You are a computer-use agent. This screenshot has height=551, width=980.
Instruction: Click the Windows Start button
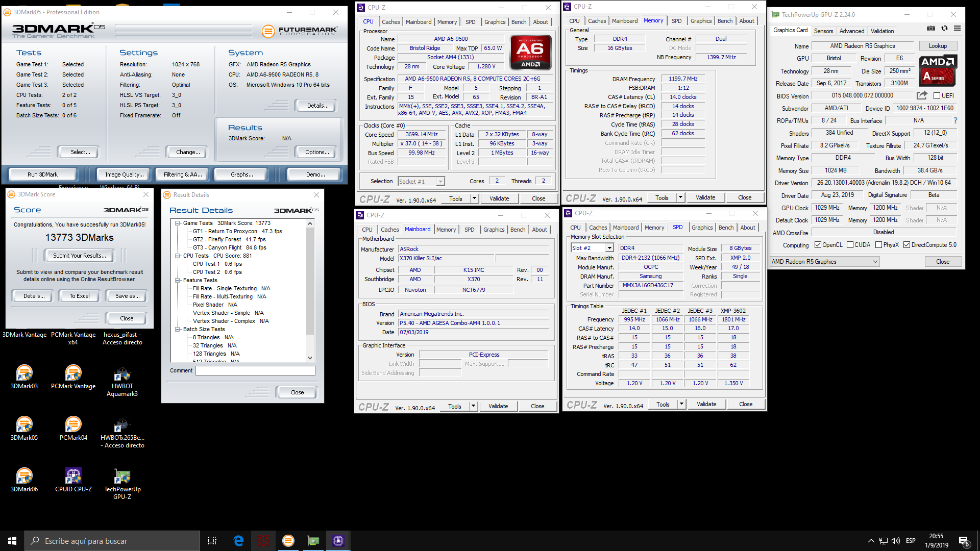coord(12,541)
